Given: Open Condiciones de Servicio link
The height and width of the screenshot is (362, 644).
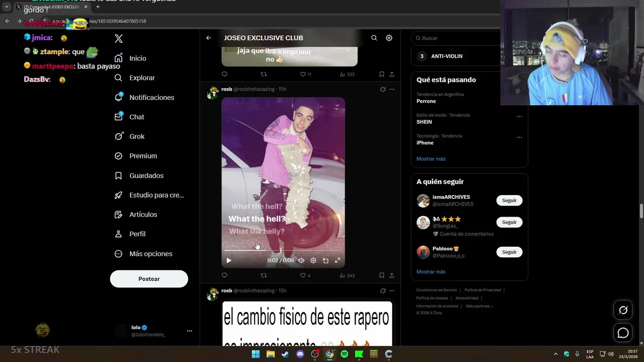Looking at the screenshot, I should point(437,290).
